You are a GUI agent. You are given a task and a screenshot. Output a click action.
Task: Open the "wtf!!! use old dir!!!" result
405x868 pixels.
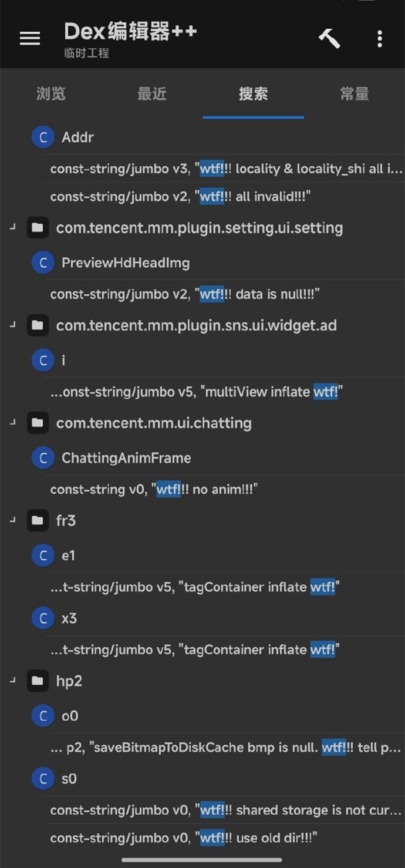pos(184,837)
